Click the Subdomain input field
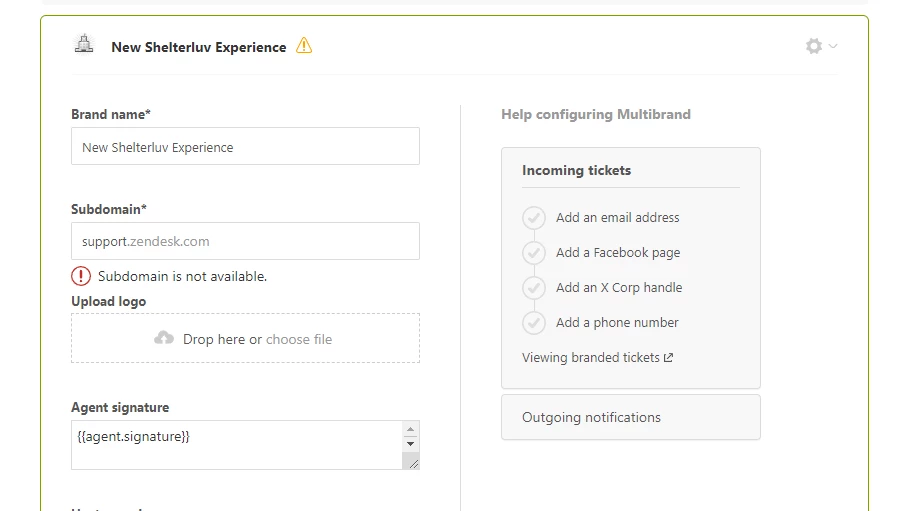This screenshot has width=899, height=511. point(245,241)
